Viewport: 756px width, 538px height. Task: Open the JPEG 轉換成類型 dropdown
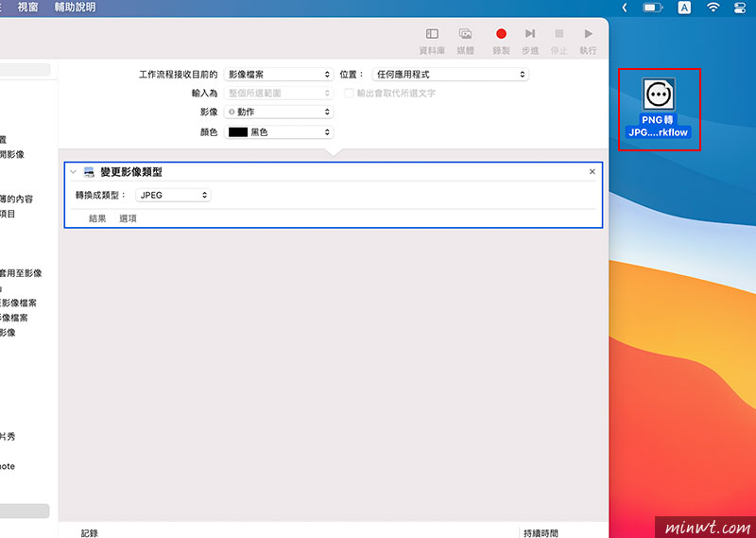click(x=173, y=195)
